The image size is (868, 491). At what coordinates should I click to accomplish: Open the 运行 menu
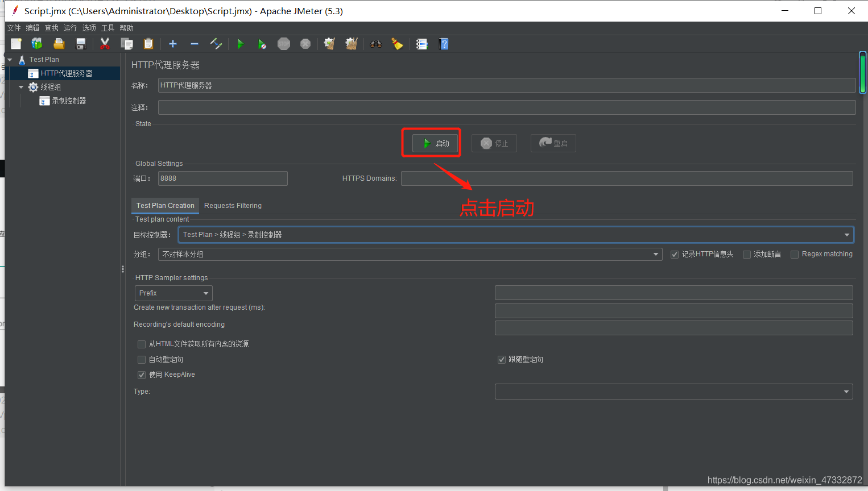(70, 28)
